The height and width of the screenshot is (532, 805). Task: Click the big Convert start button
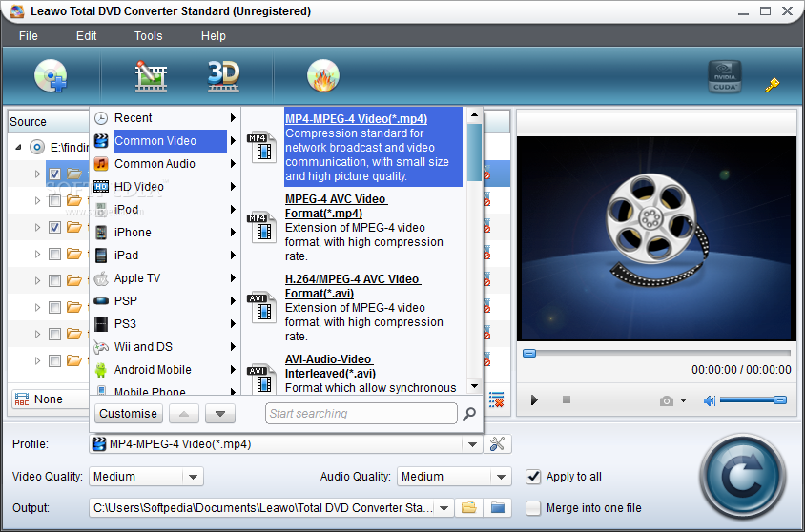743,477
